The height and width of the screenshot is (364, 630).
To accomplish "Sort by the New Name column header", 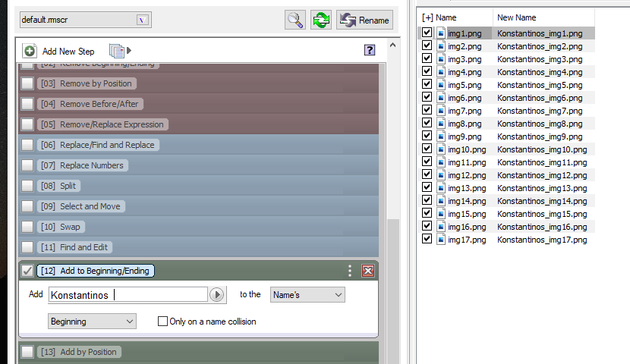I will pos(517,17).
